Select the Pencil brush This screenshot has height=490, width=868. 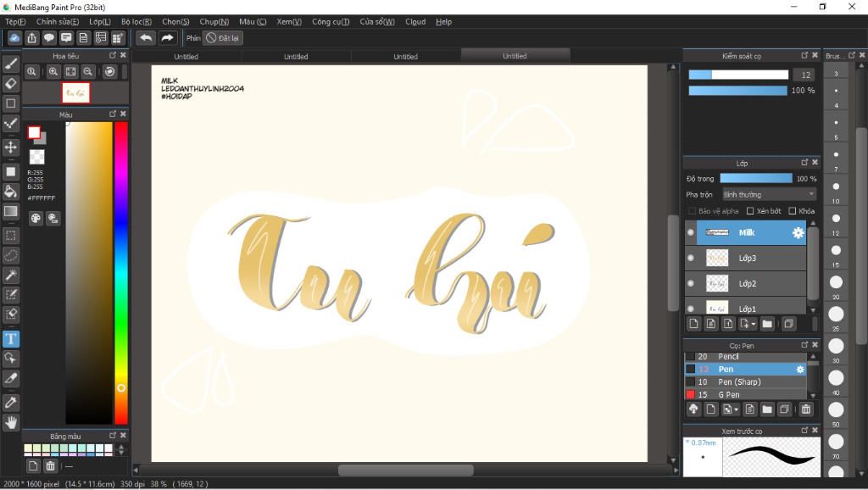745,357
